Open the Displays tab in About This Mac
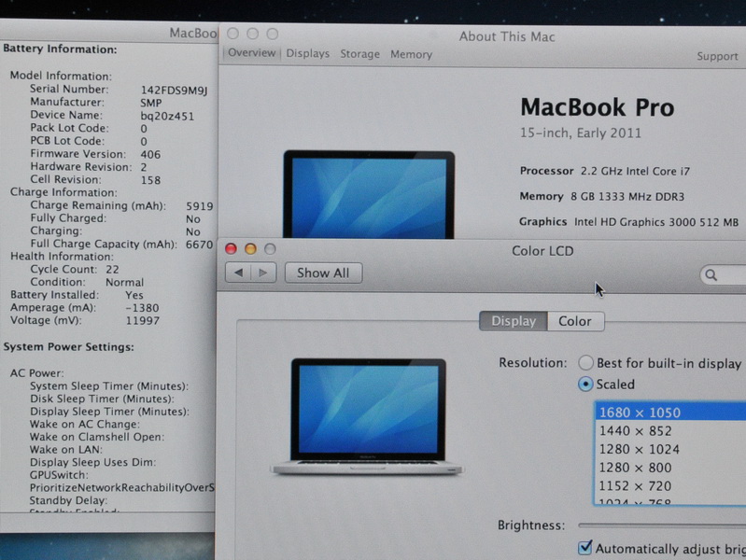 308,53
